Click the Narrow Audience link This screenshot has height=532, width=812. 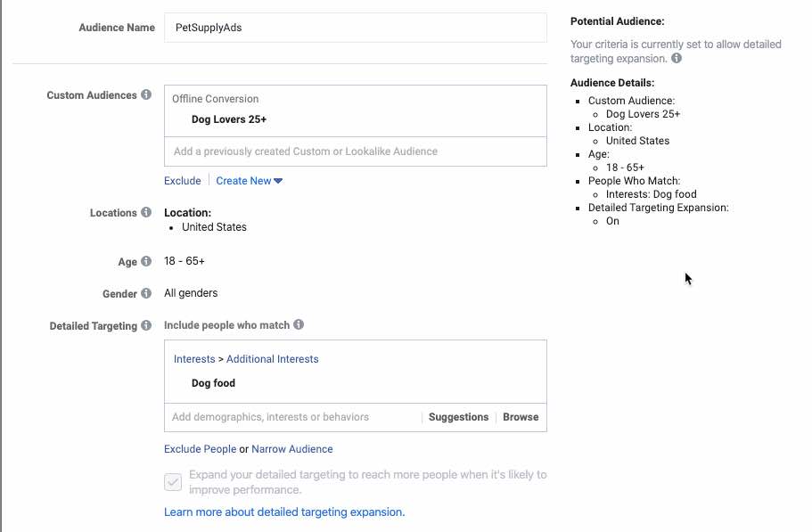pos(292,449)
